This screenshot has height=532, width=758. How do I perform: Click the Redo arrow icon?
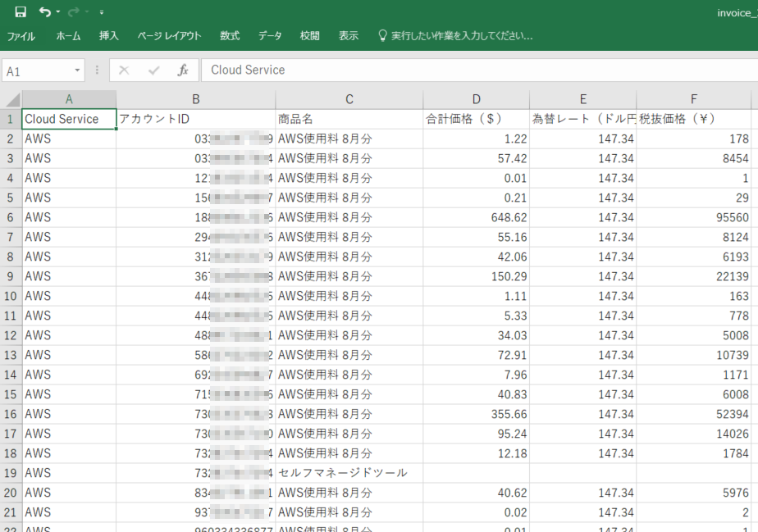click(74, 12)
